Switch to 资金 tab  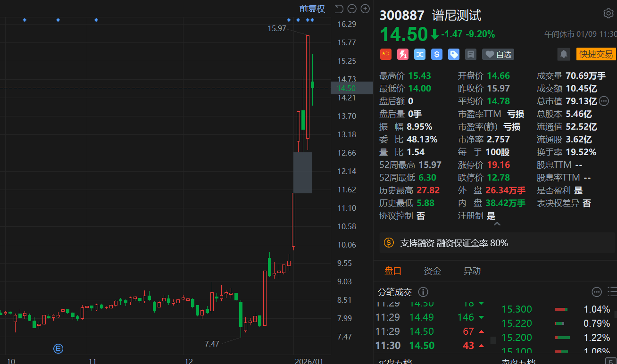(x=432, y=271)
